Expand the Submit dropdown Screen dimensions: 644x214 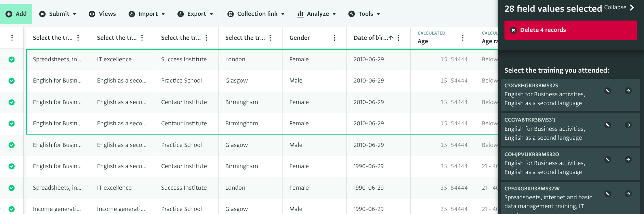[57, 14]
